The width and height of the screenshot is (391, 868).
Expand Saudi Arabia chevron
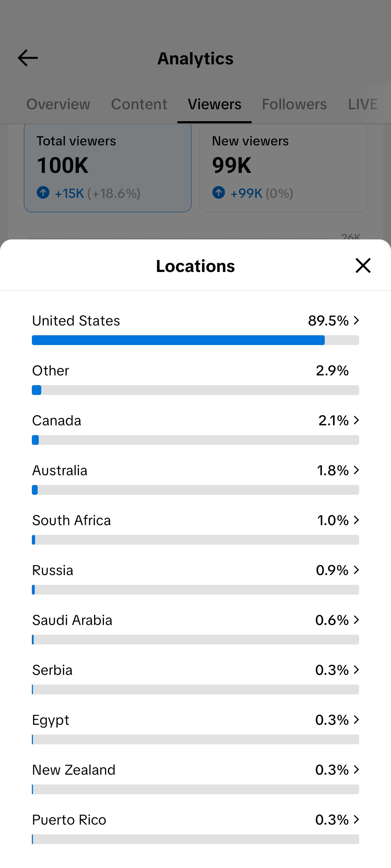click(356, 620)
